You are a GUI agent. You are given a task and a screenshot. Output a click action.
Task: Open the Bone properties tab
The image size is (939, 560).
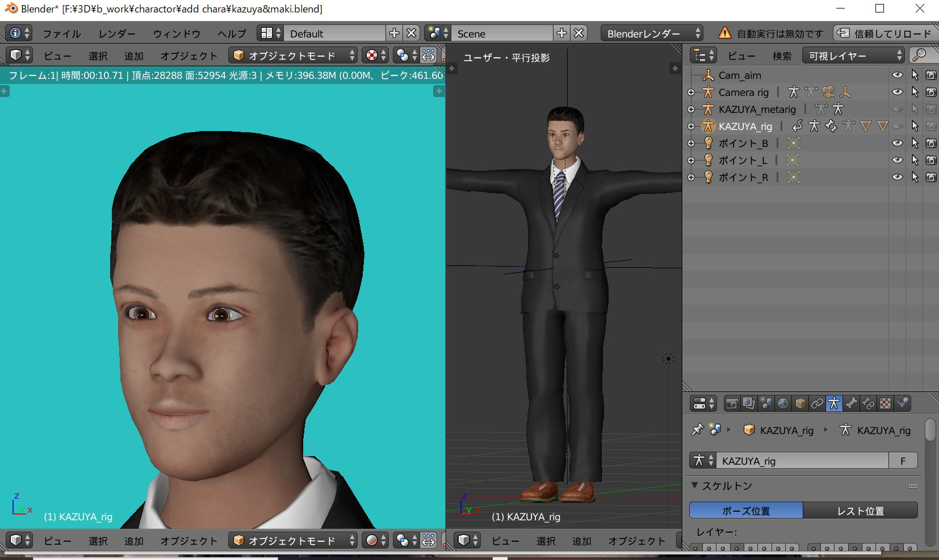click(x=851, y=403)
